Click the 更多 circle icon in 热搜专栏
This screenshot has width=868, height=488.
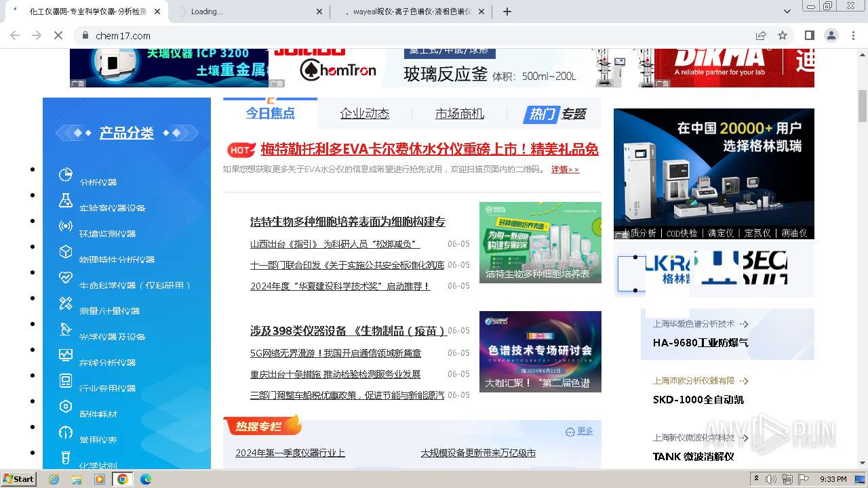click(570, 432)
